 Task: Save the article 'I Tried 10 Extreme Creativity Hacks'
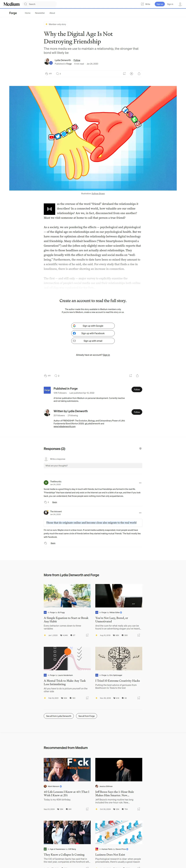(139, 698)
